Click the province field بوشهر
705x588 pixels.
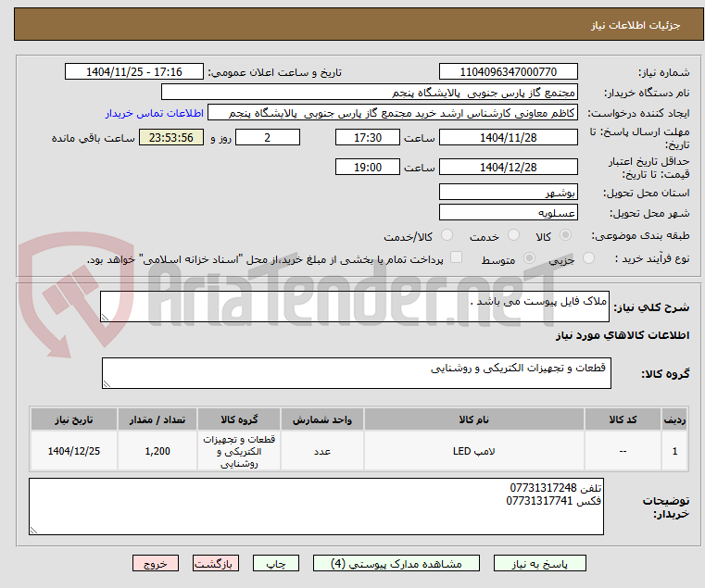[508, 192]
